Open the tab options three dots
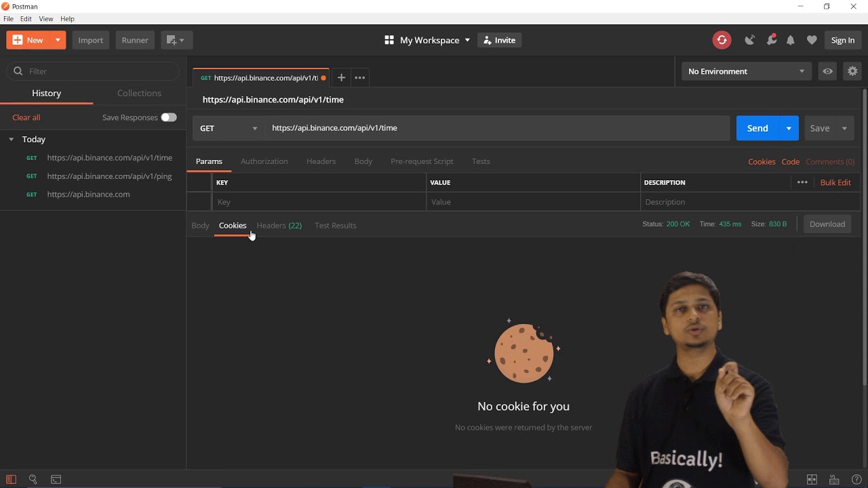This screenshot has height=488, width=868. [x=360, y=78]
